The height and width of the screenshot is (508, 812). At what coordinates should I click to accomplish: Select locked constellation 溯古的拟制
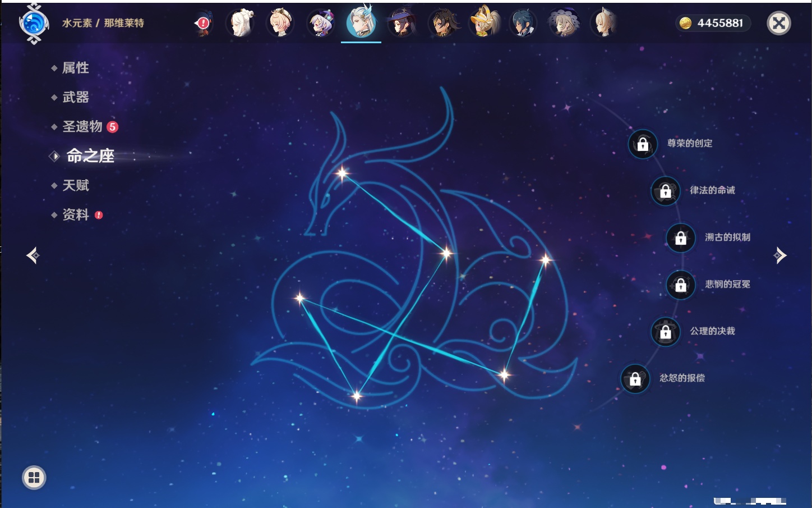[681, 238]
